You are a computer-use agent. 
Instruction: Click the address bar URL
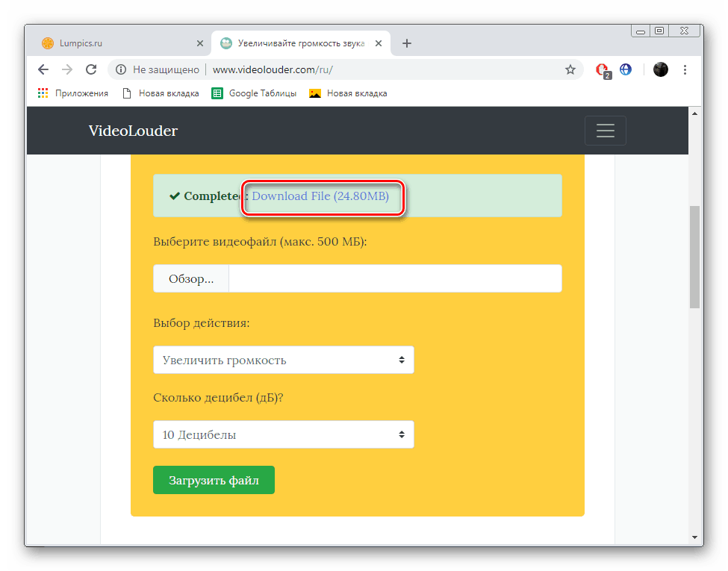pyautogui.click(x=273, y=69)
